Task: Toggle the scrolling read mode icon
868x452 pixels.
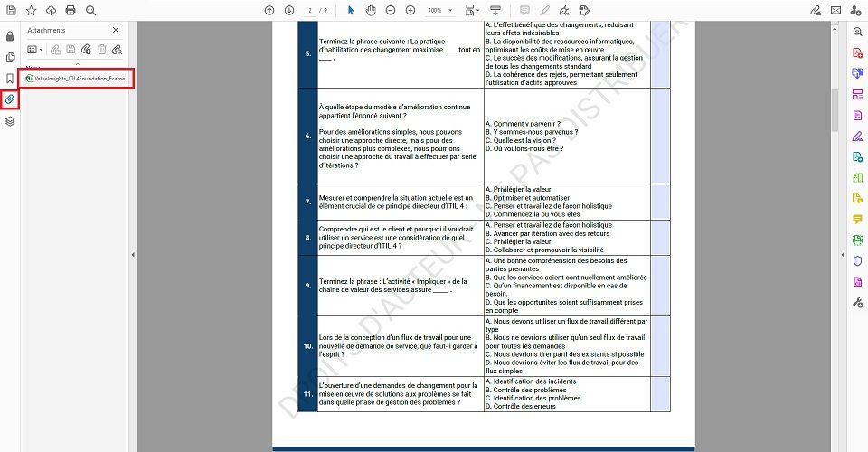Action: 495,10
